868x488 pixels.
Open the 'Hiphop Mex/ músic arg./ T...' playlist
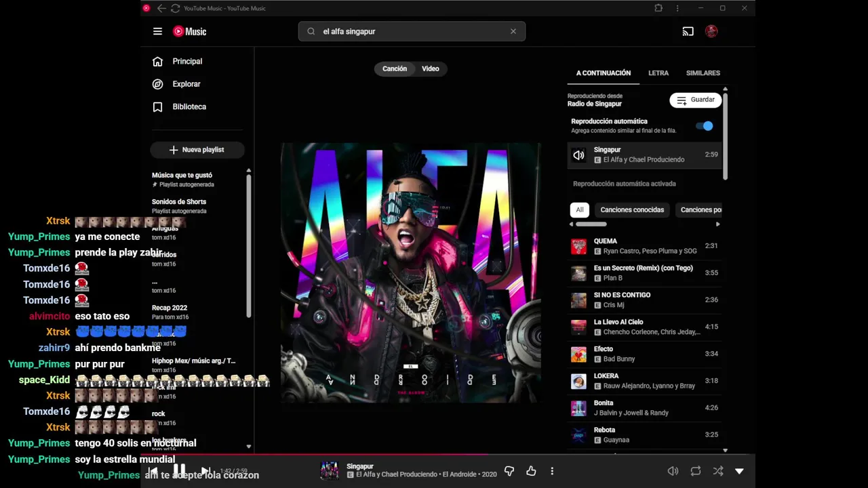[195, 365]
